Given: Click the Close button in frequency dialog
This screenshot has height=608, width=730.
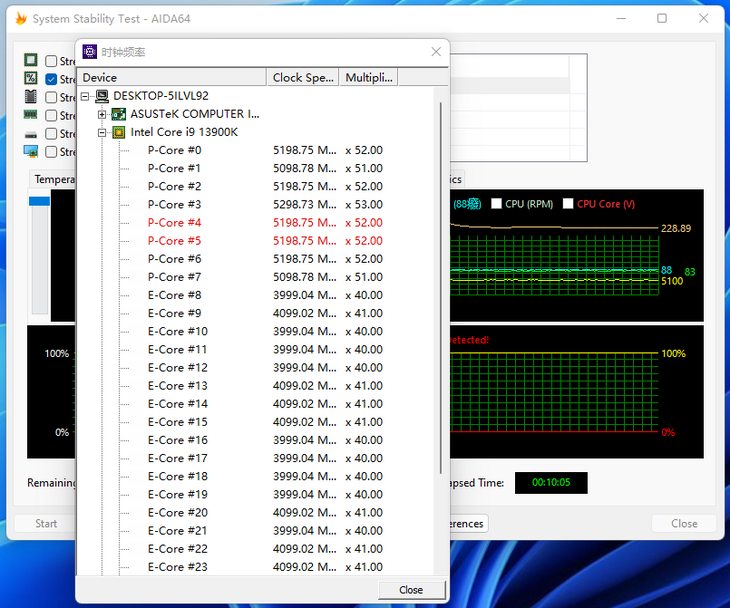Looking at the screenshot, I should [x=411, y=590].
